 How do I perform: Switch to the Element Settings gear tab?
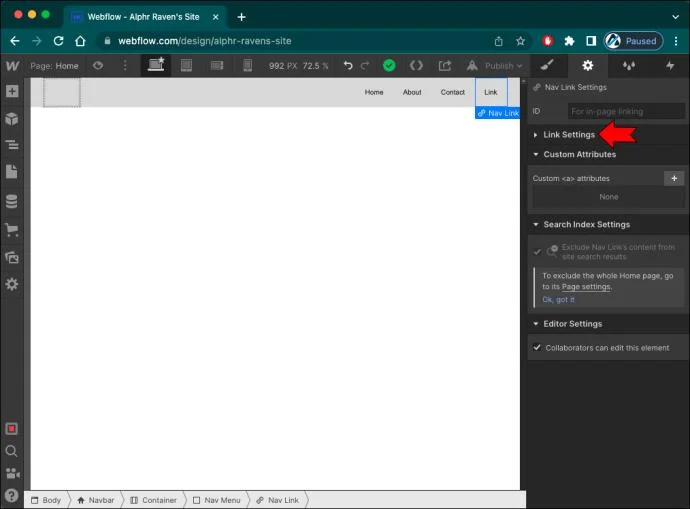click(587, 66)
